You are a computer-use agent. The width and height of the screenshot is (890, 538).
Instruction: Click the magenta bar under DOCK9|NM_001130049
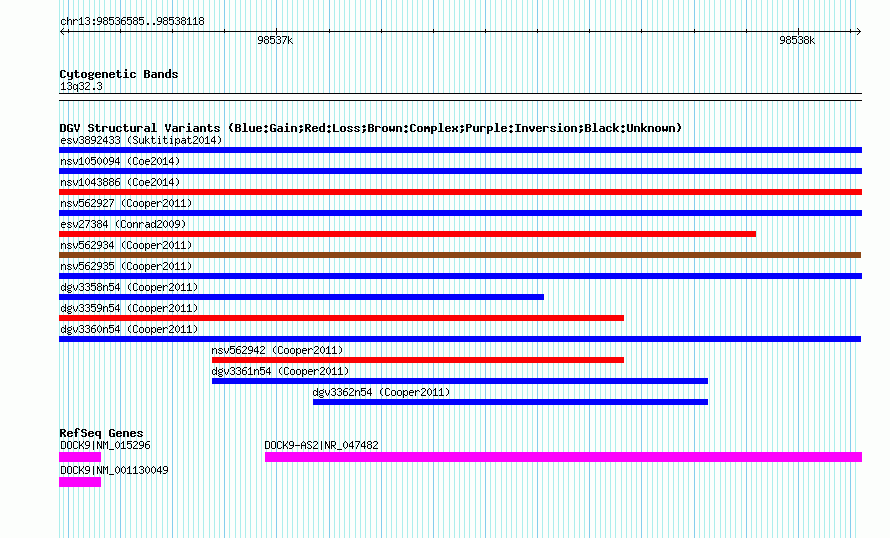[80, 482]
